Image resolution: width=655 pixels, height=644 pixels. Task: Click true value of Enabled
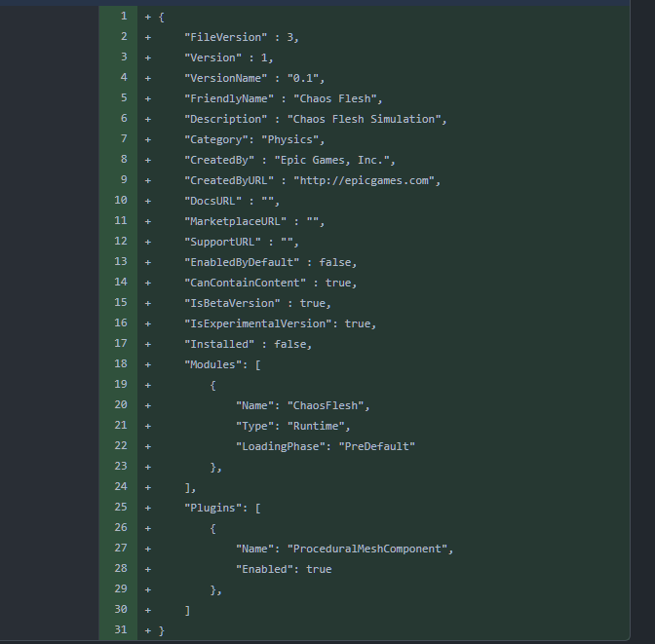coord(319,569)
